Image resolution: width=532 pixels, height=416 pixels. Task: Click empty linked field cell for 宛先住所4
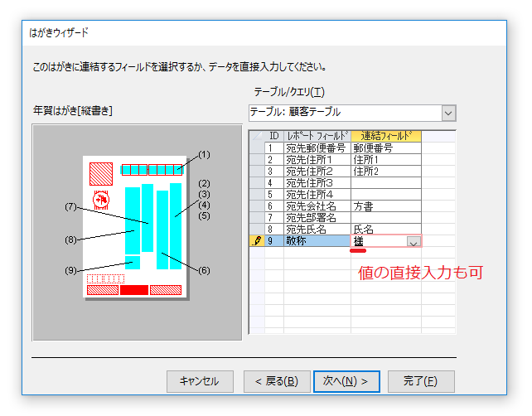click(x=386, y=195)
